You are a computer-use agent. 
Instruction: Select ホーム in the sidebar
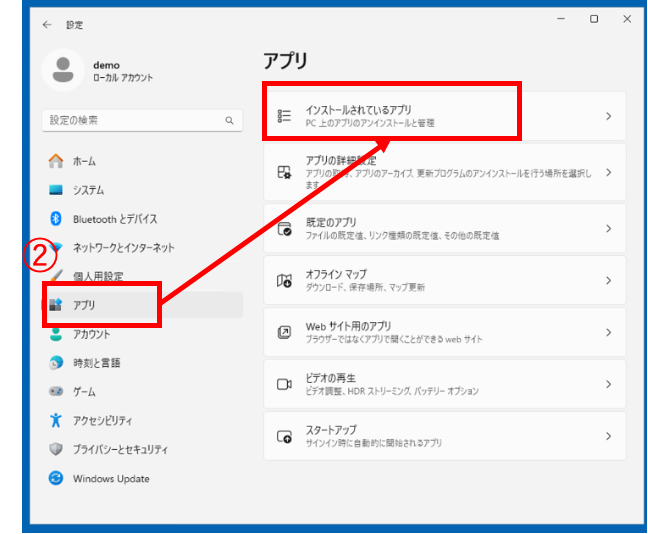84,161
